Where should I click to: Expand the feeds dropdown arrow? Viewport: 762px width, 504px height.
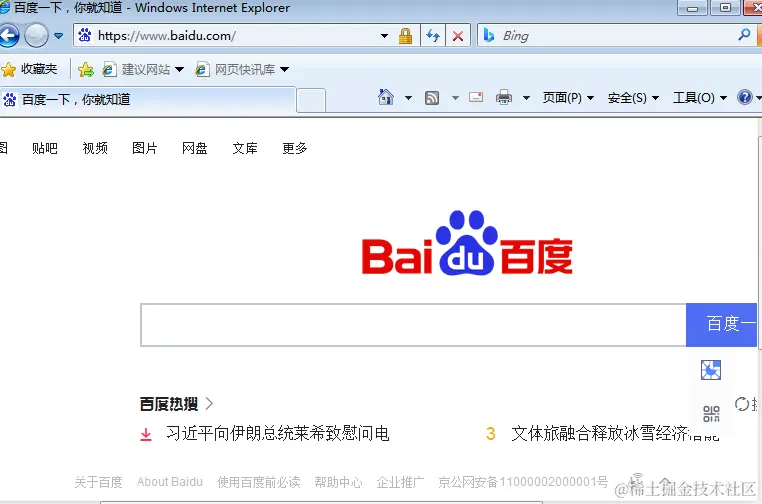coord(455,98)
